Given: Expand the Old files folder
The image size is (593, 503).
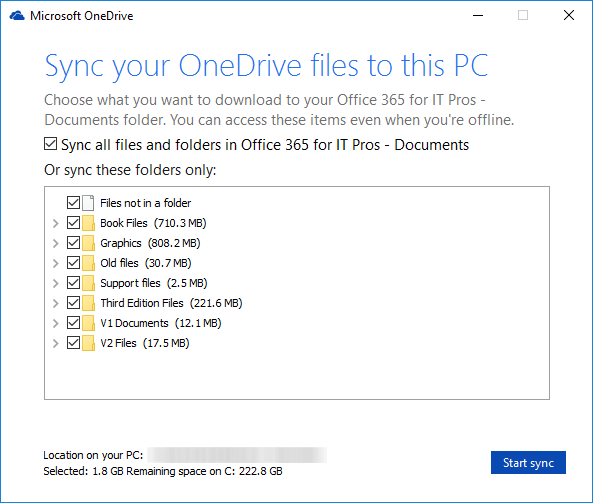Looking at the screenshot, I should (x=56, y=263).
